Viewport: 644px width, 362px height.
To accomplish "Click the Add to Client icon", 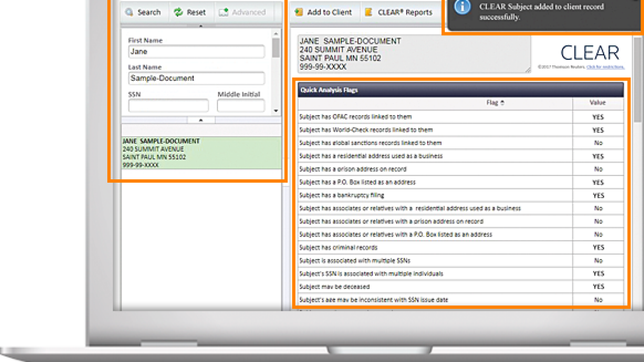I will point(299,12).
